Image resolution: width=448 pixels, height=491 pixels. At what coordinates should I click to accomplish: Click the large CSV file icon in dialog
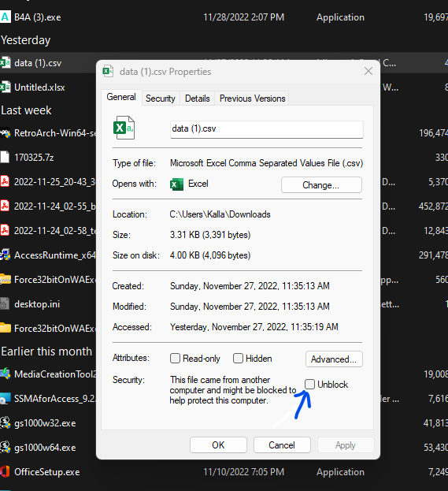coord(124,128)
